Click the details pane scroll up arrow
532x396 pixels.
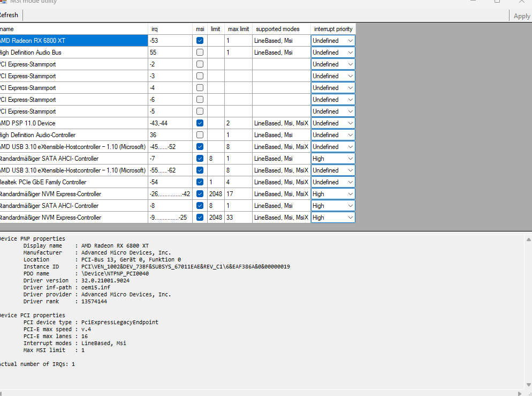[528, 240]
